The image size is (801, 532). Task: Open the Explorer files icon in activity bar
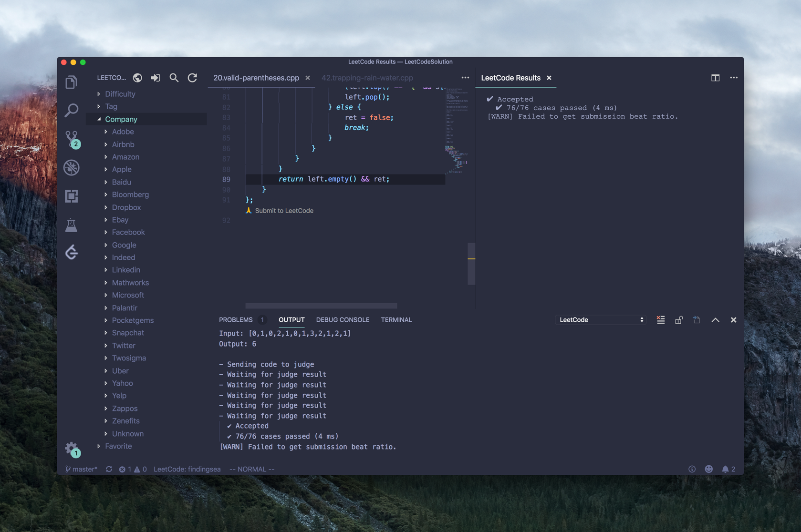pyautogui.click(x=71, y=82)
